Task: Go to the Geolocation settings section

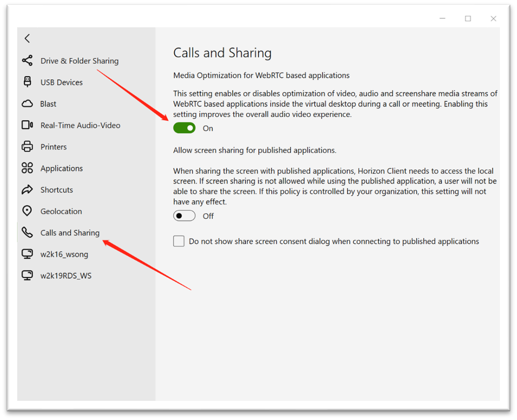Action: pos(61,211)
